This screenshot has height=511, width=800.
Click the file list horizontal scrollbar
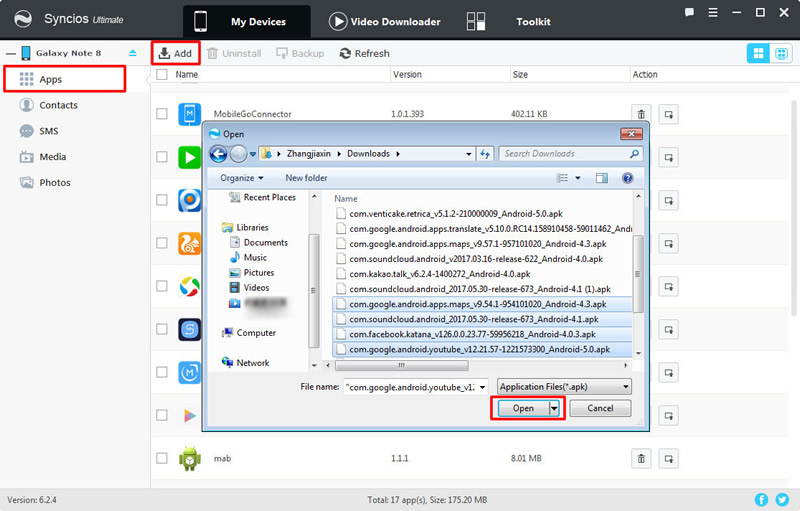(x=402, y=365)
